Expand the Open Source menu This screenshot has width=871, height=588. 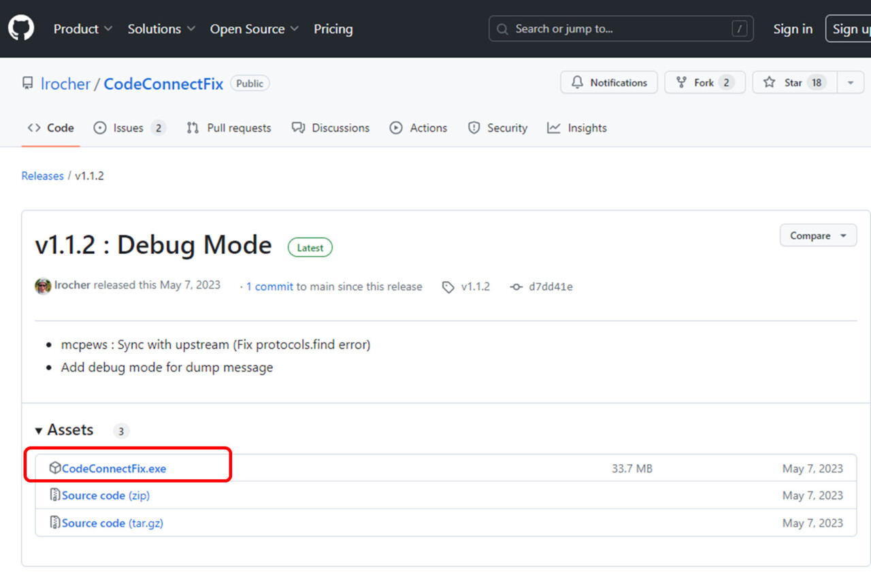coord(254,29)
